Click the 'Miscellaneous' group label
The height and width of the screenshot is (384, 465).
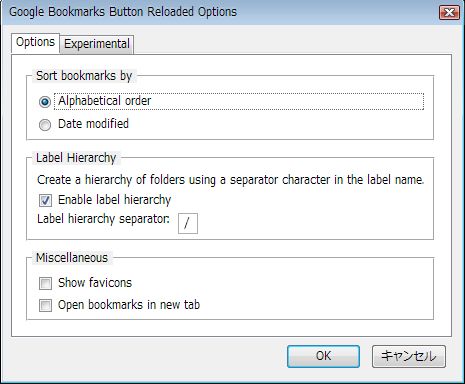coord(72,258)
